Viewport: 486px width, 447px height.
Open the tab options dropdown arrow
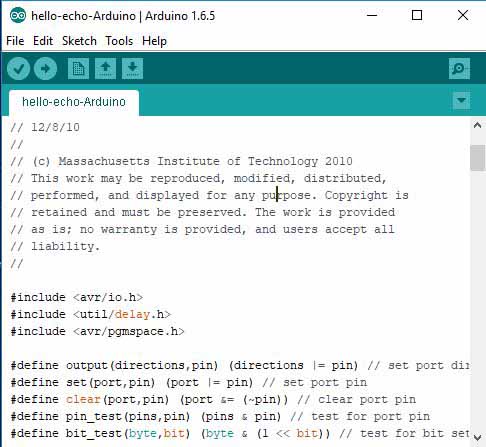pos(462,100)
